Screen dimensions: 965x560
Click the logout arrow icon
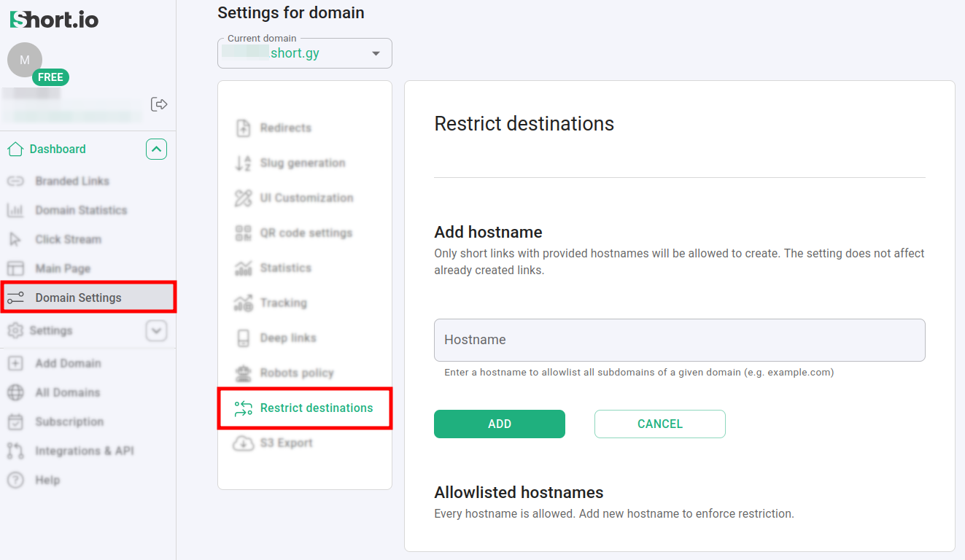(x=158, y=104)
